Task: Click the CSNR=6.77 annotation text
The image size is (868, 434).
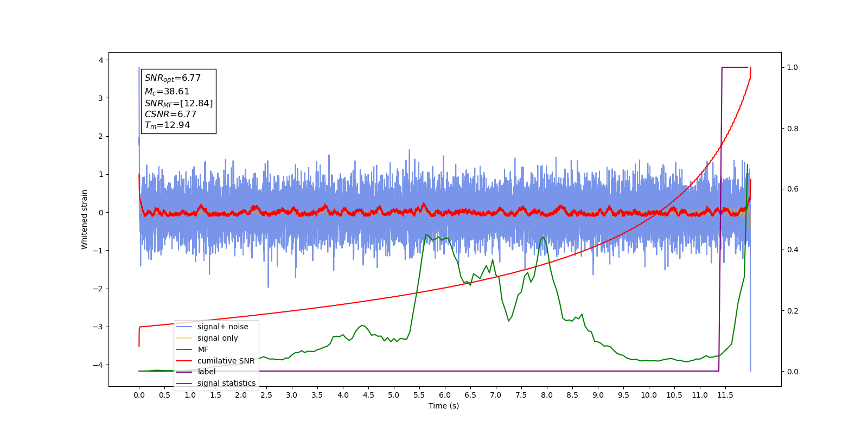Action: point(170,114)
